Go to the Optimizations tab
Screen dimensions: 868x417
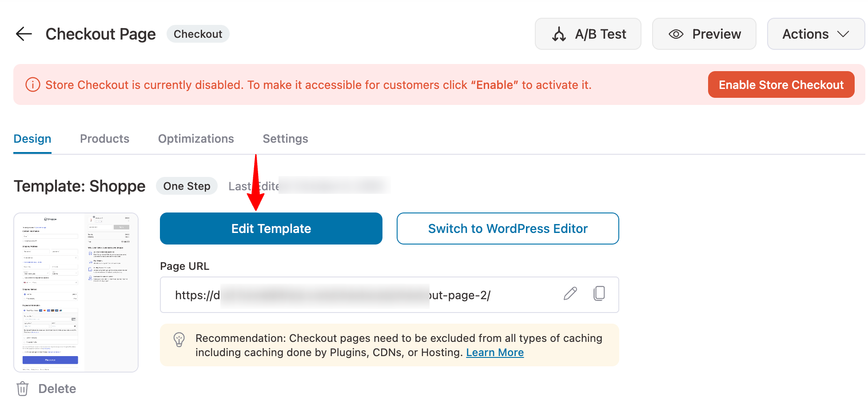(196, 139)
